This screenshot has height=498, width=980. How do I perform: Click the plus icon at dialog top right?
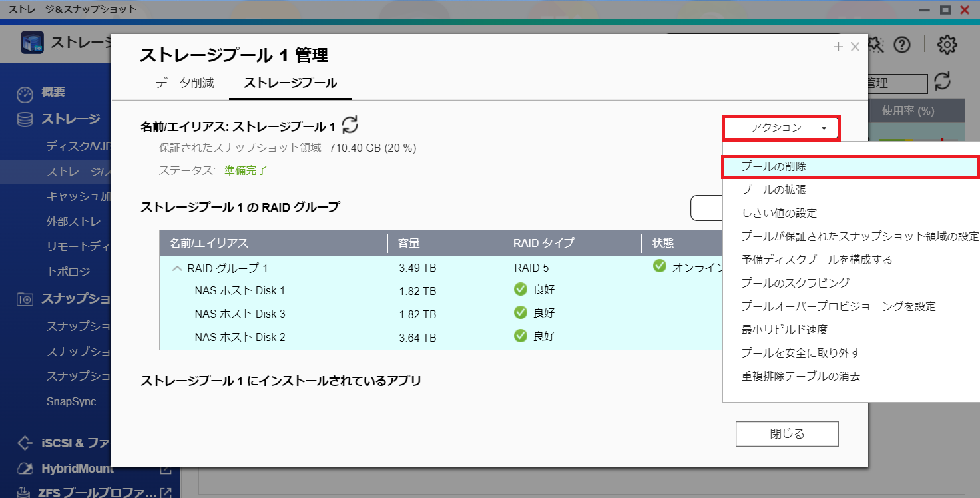click(838, 47)
